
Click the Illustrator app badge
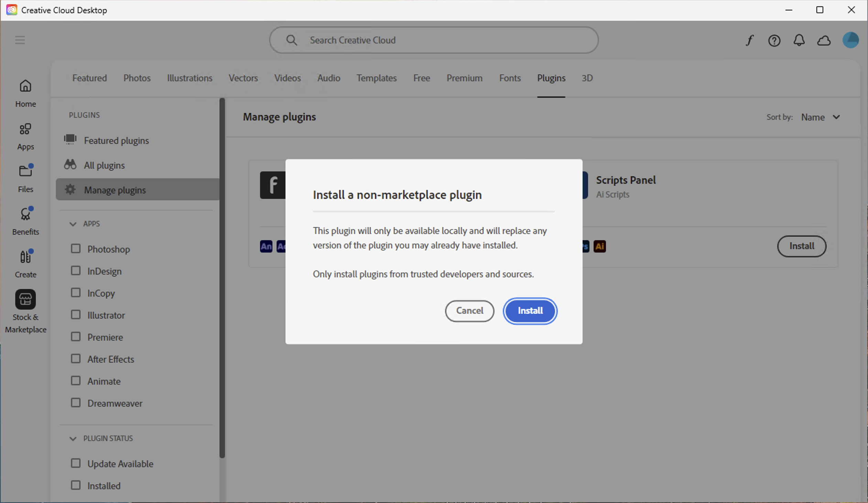599,246
